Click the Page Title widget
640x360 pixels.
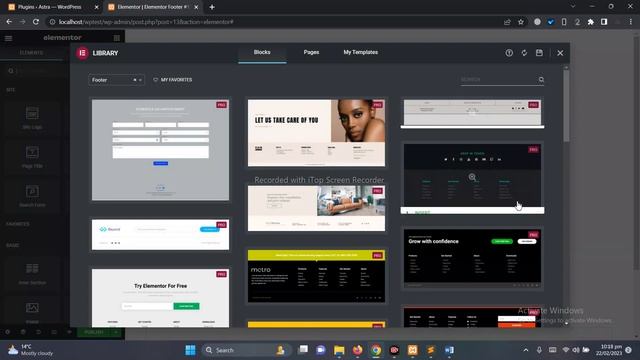(x=32, y=157)
